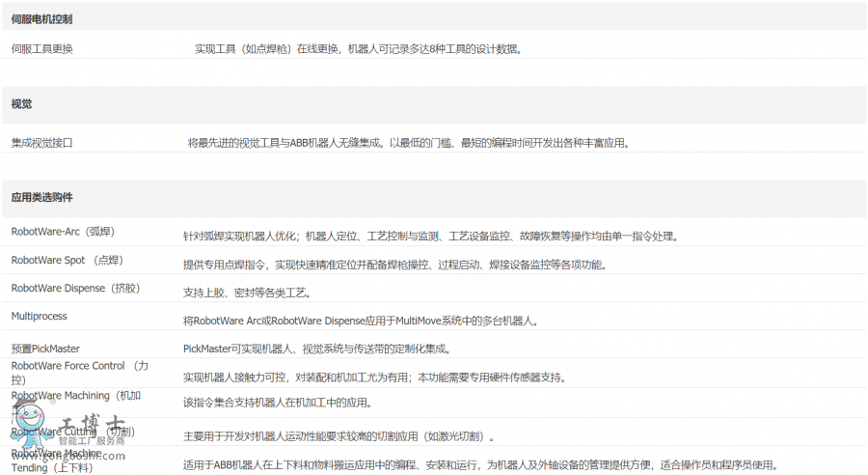
Task: Select the 预置PickMaster label
Action: [45, 349]
